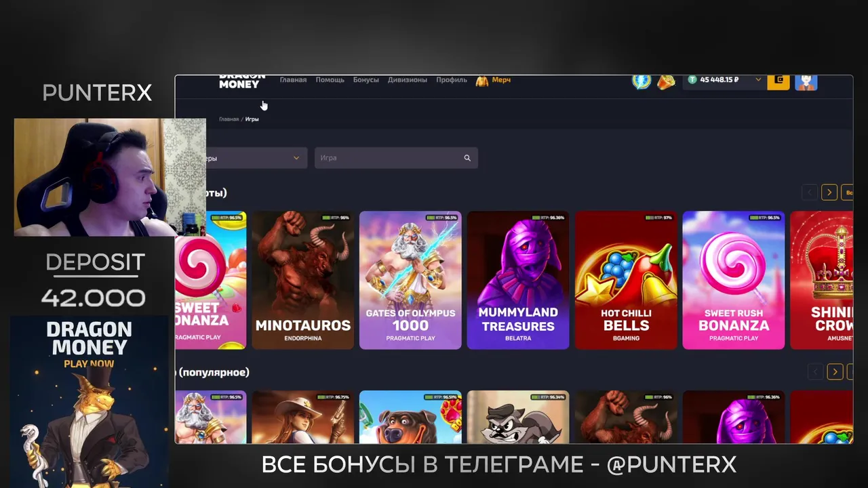Open the minotaur game in popular row
The image size is (868, 488).
pos(626,417)
